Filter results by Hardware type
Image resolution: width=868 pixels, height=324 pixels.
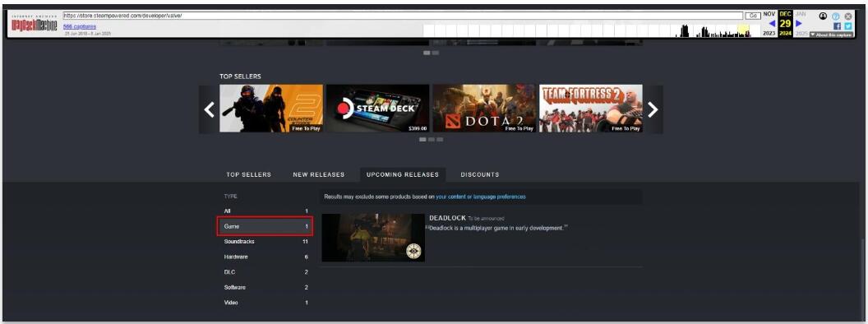click(x=265, y=257)
